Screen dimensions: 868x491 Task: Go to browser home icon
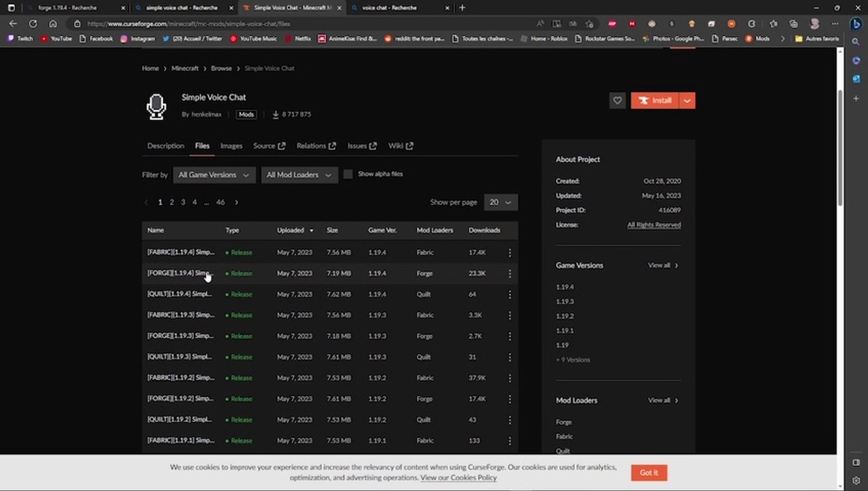pos(53,23)
